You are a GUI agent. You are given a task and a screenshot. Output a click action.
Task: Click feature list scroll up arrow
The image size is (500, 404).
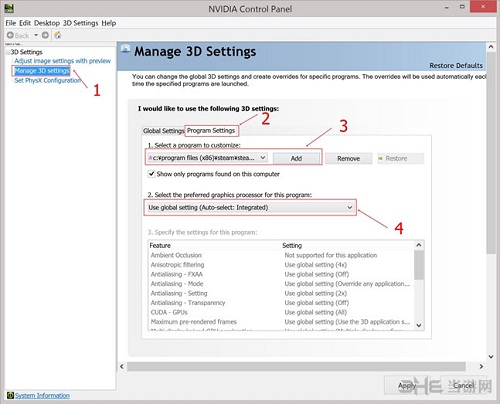pyautogui.click(x=419, y=245)
